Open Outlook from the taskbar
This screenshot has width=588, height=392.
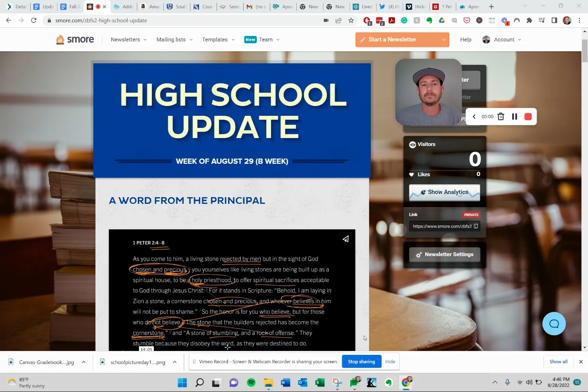[303, 382]
